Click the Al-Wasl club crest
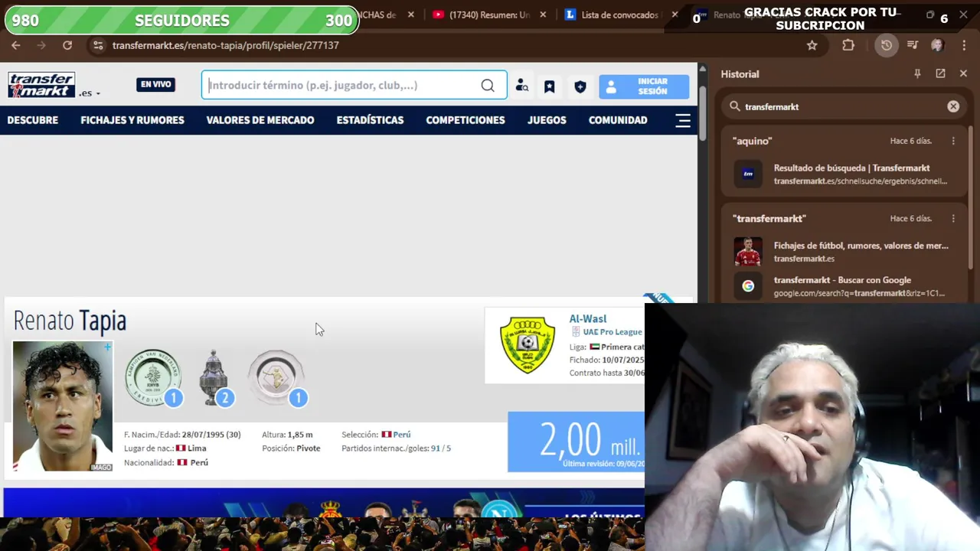This screenshot has height=551, width=980. pos(528,345)
